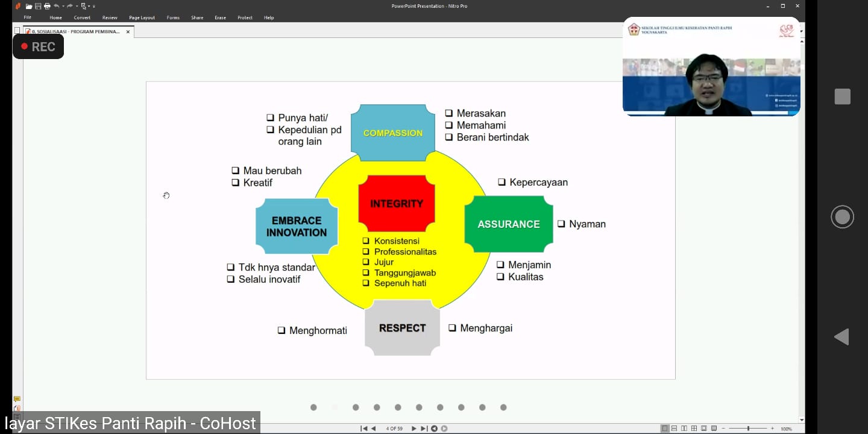The height and width of the screenshot is (434, 868).
Task: Open the Page Layout ribbon tab
Action: click(142, 17)
